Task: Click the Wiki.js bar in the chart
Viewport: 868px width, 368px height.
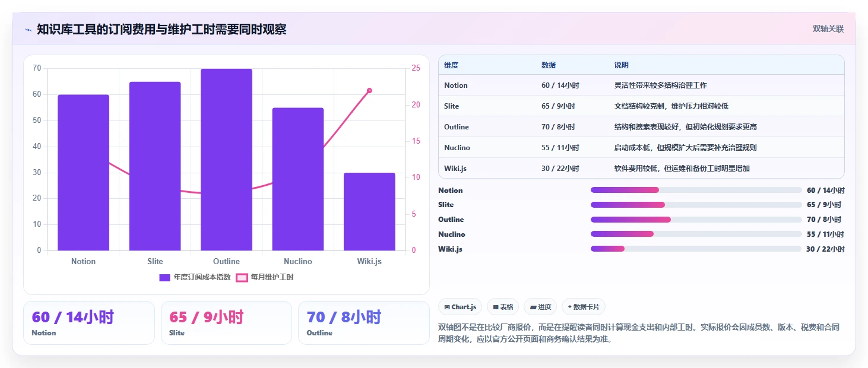Action: point(369,212)
